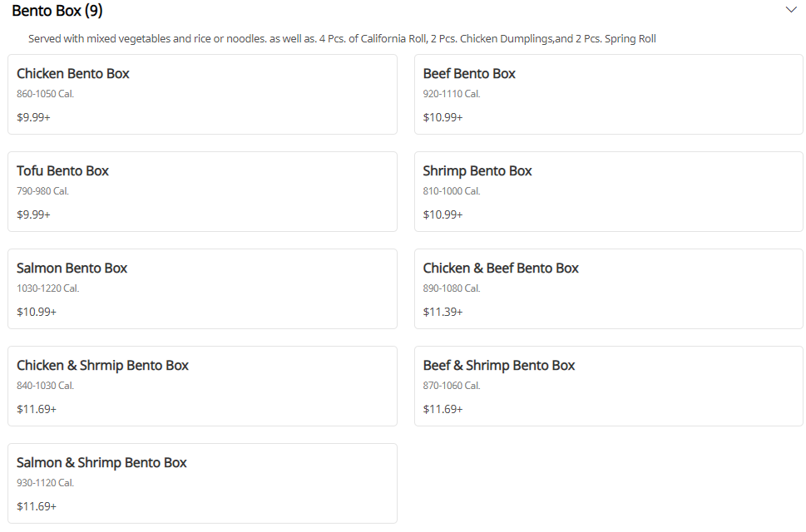Select Beef & Shrimp Bento Box
Screen dimensions: 806x532
[x=608, y=386]
